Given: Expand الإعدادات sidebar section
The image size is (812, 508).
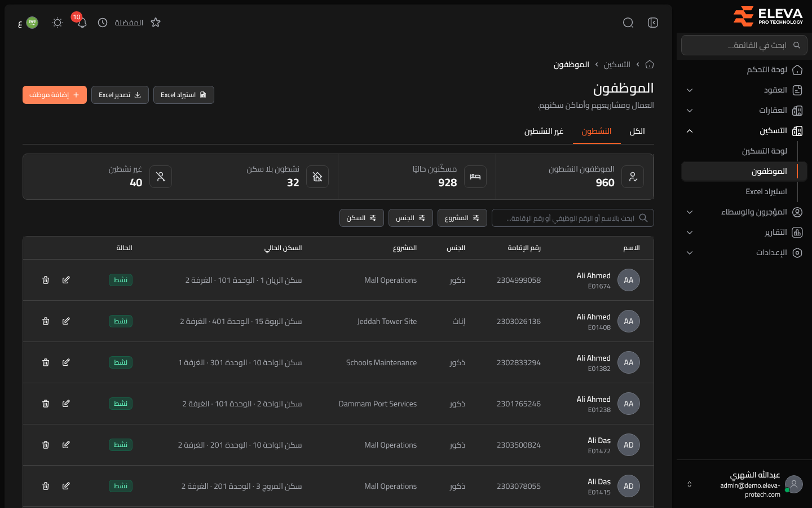Looking at the screenshot, I should point(744,253).
